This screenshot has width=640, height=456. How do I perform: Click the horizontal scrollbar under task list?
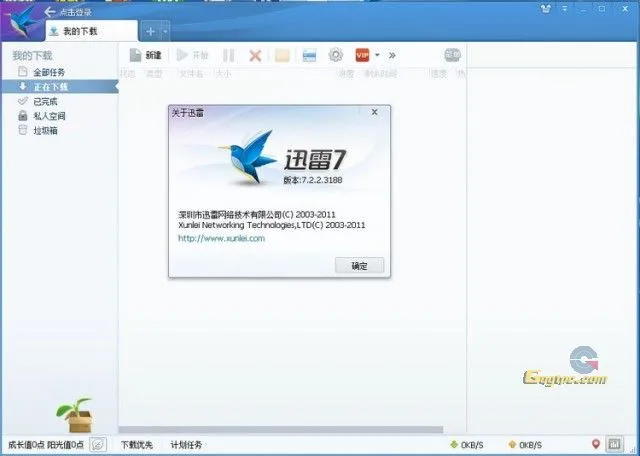[x=281, y=429]
